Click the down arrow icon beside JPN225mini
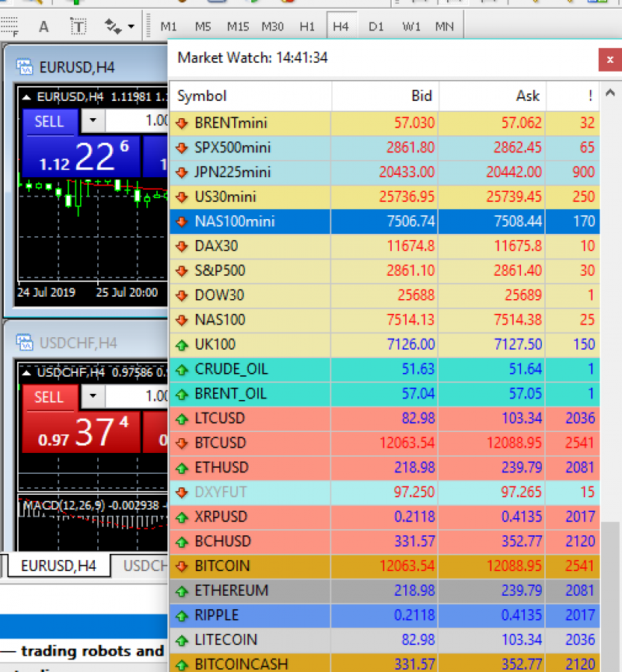 pyautogui.click(x=182, y=172)
